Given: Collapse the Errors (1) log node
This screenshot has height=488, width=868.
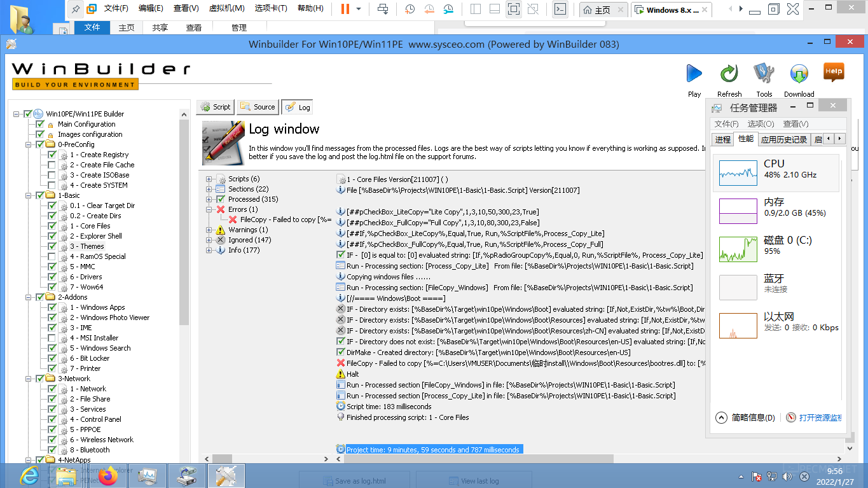Looking at the screenshot, I should click(209, 209).
